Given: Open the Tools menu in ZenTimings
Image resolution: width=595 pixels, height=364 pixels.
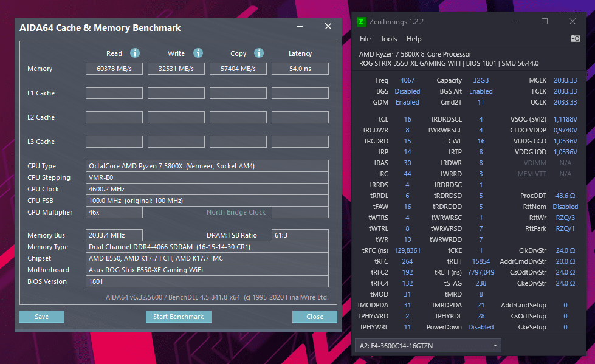Looking at the screenshot, I should coord(388,39).
